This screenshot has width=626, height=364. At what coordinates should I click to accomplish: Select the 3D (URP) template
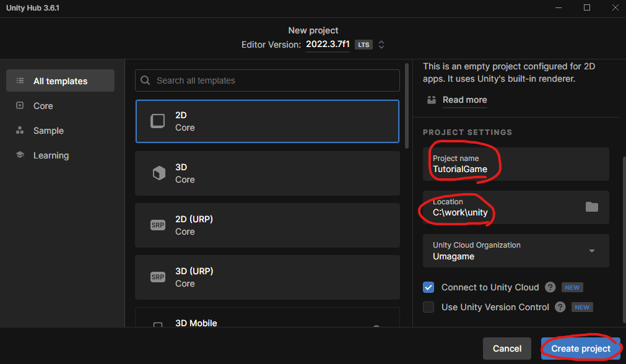pos(267,277)
